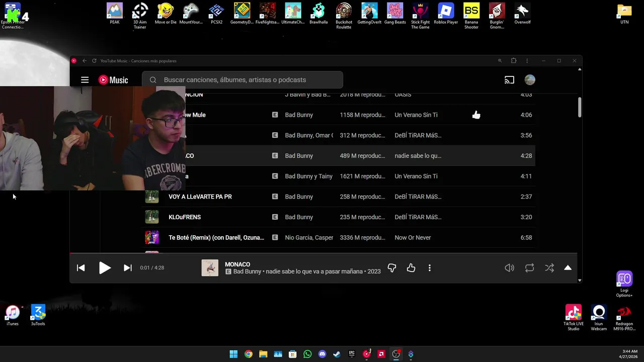Open Discord from the taskbar
This screenshot has height=362, width=644.
coord(322,354)
